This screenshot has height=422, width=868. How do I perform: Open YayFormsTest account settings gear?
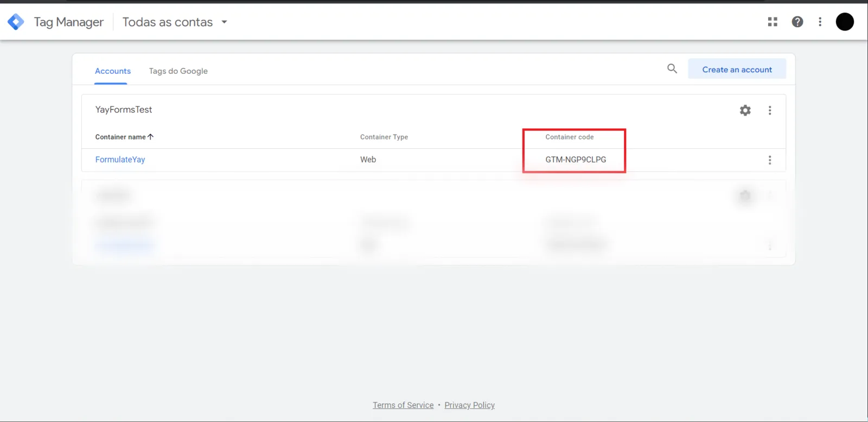[745, 110]
